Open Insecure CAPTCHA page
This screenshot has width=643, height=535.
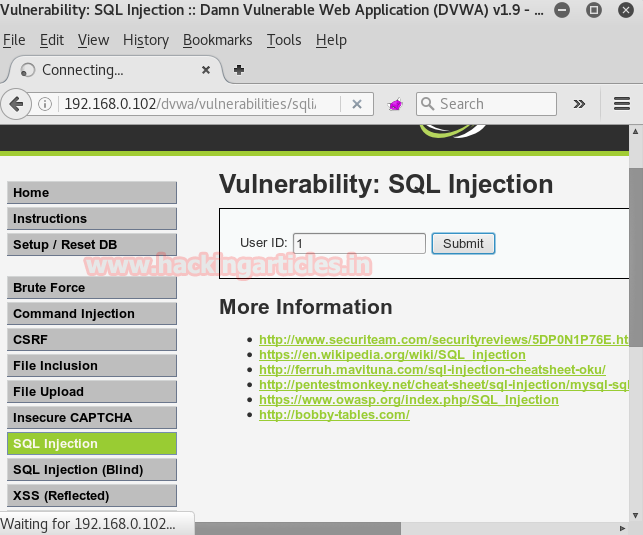coord(92,417)
